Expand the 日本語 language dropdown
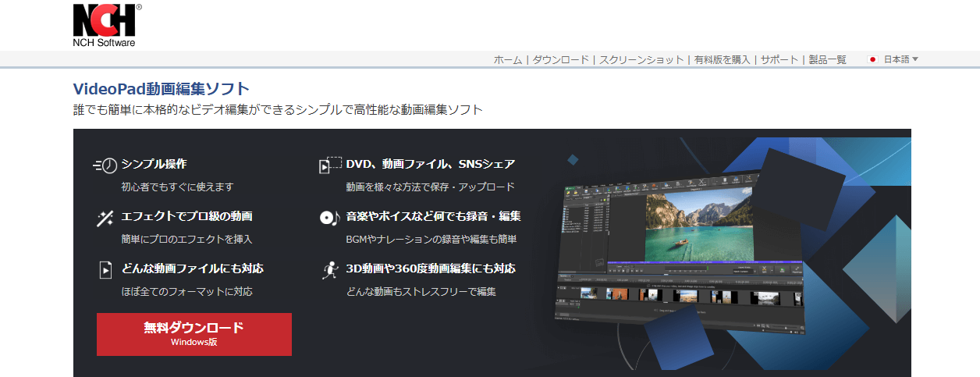980x377 pixels. click(901, 59)
